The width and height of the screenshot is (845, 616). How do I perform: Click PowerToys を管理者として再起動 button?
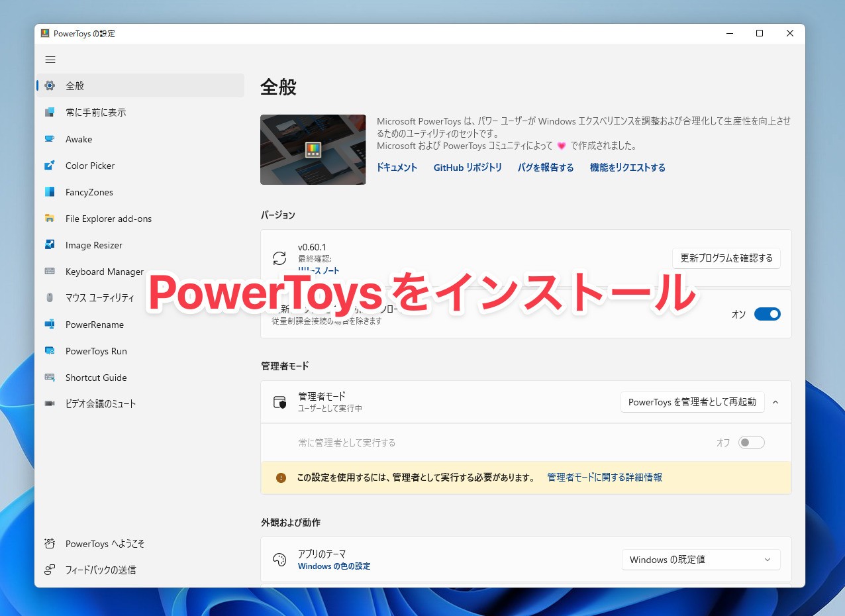click(x=692, y=402)
